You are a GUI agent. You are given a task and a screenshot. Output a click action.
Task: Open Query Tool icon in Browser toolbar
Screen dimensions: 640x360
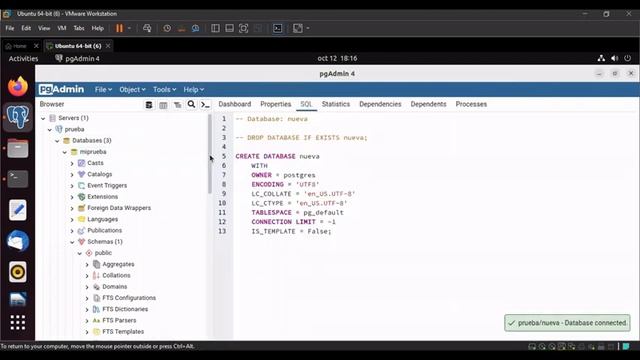point(149,105)
